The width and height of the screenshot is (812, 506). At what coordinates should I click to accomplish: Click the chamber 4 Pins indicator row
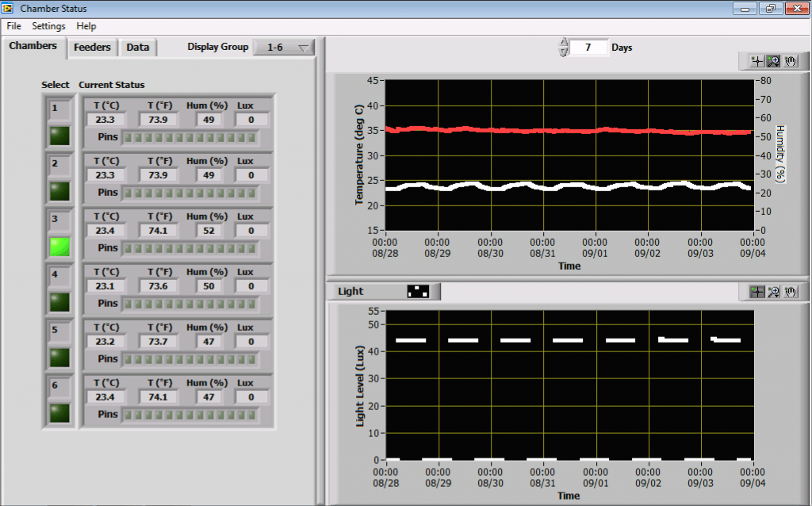point(190,304)
